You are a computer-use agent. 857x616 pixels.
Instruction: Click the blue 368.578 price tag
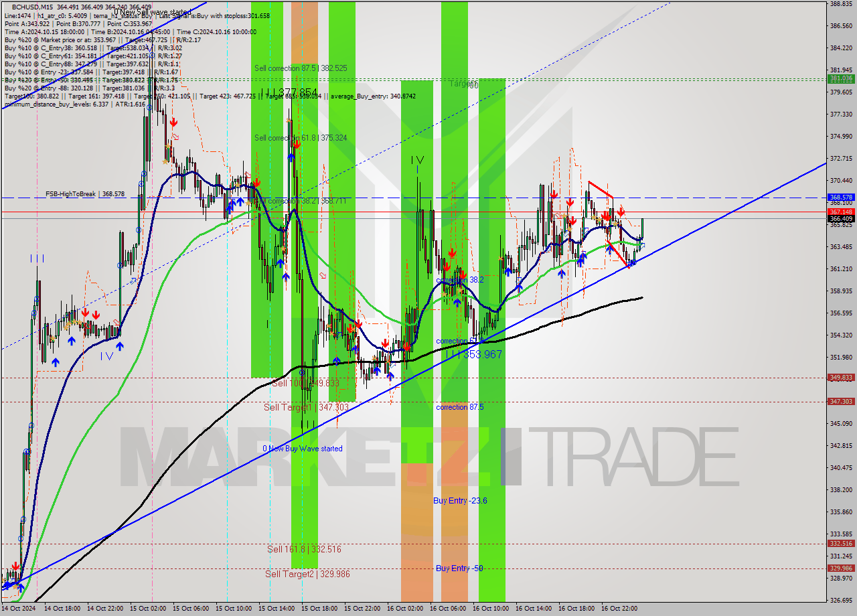point(841,198)
